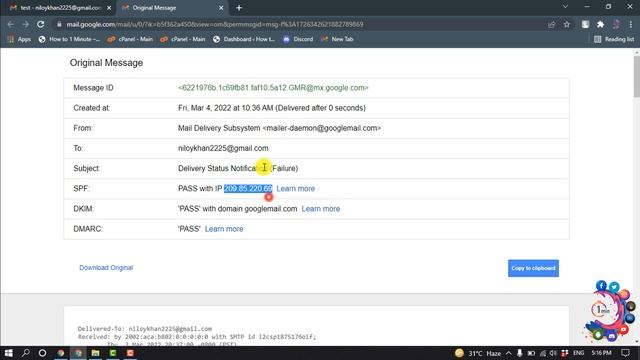Click the Copy to clipboard button
This screenshot has width=640, height=360.
[x=533, y=268]
